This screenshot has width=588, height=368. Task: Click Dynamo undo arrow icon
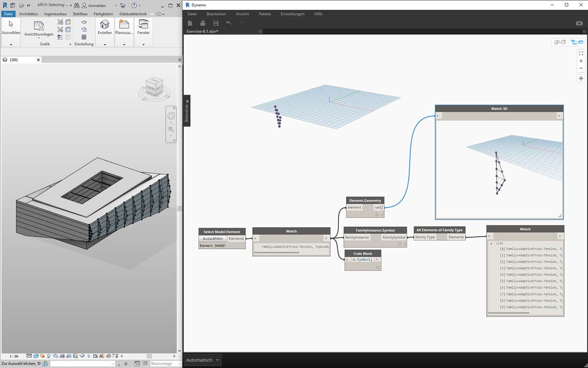229,23
